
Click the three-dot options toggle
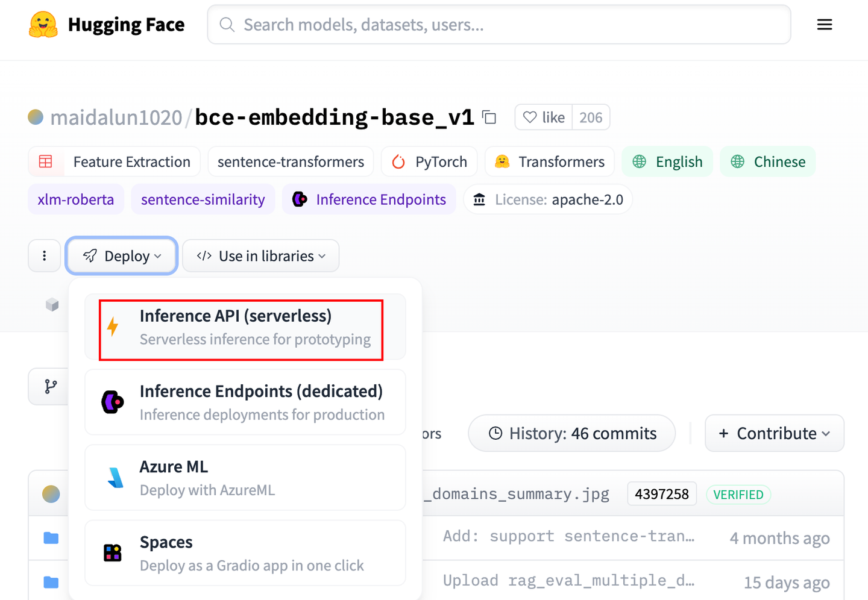click(44, 255)
